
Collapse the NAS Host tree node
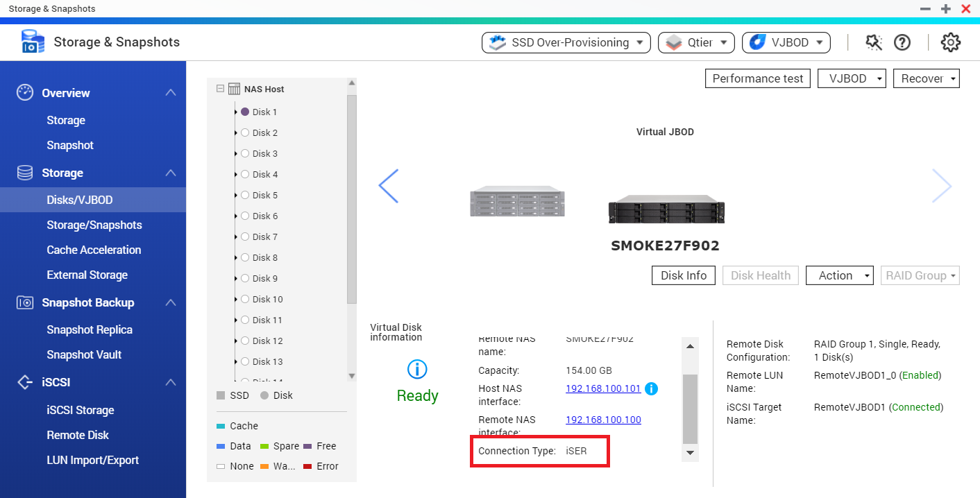220,89
